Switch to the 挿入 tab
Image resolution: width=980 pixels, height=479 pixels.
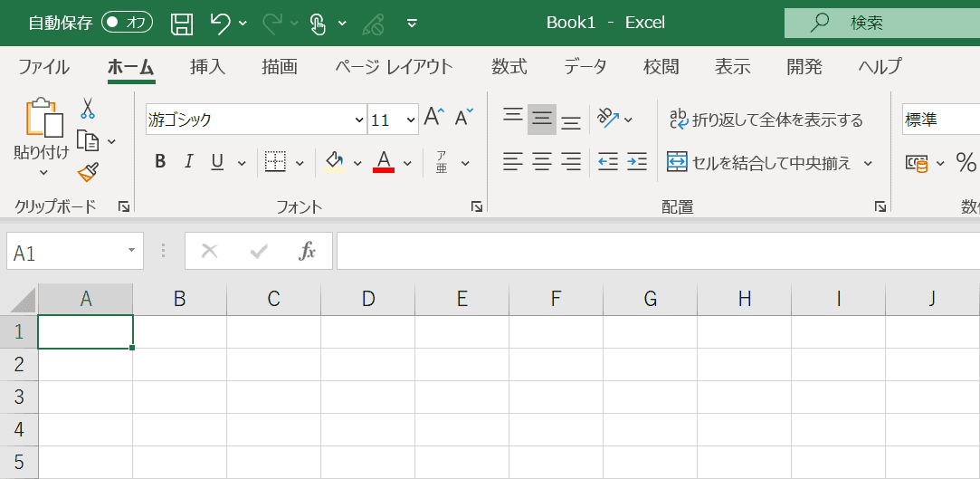(x=207, y=66)
